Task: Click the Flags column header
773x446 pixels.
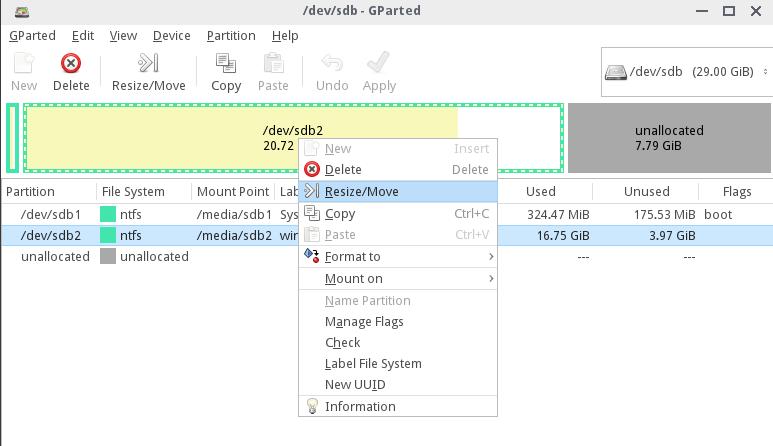Action: pos(738,191)
